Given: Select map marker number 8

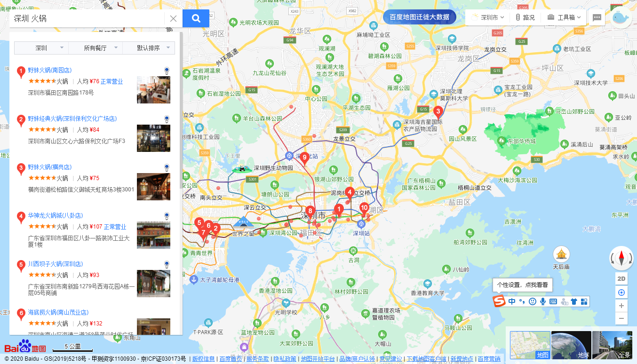Looking at the screenshot, I should (310, 212).
